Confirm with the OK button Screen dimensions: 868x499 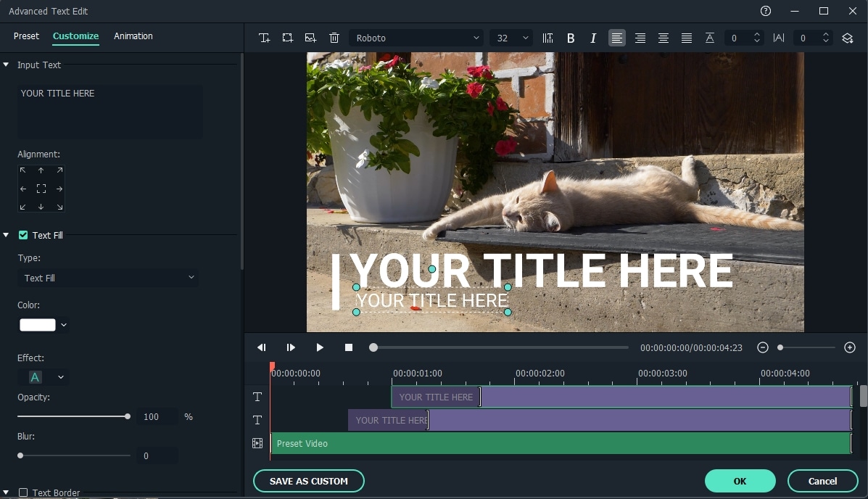(740, 481)
